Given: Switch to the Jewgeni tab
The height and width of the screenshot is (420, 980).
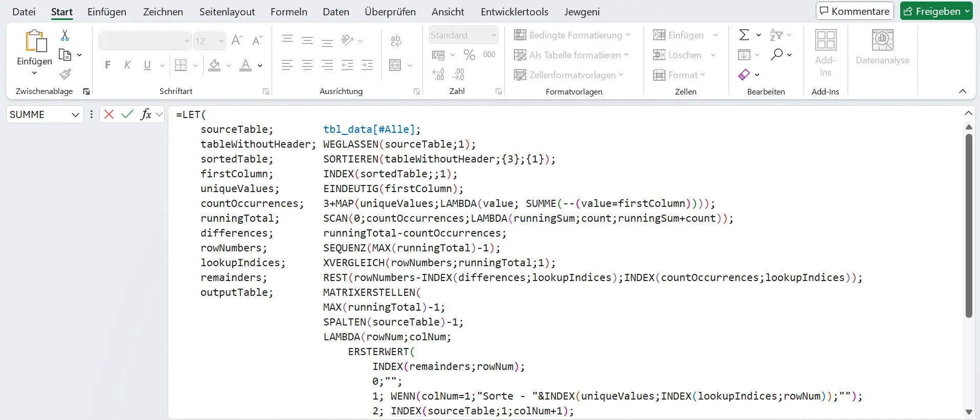Looking at the screenshot, I should click(582, 12).
